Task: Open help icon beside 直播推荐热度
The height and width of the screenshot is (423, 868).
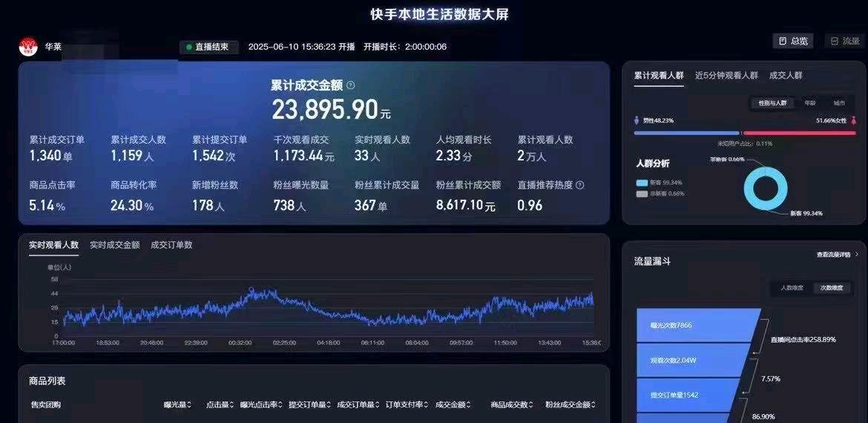Action: tap(580, 186)
